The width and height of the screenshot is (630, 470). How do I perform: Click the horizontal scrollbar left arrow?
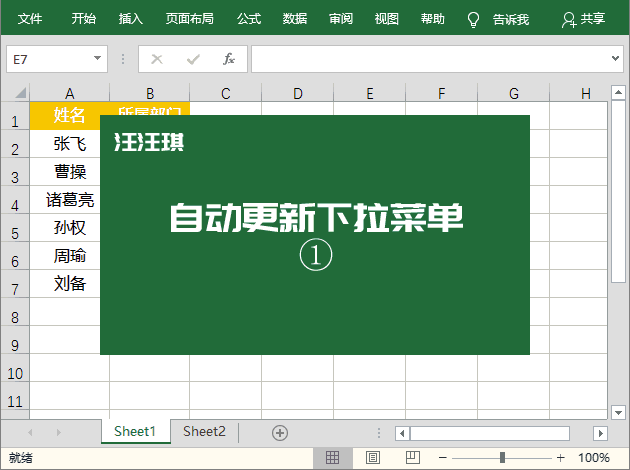(x=402, y=433)
